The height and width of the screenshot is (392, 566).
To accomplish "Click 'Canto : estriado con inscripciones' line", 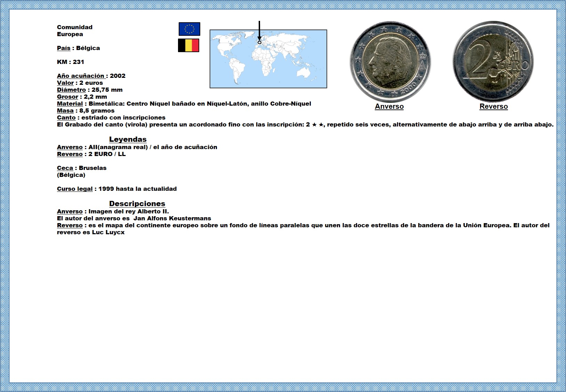I will click(111, 117).
